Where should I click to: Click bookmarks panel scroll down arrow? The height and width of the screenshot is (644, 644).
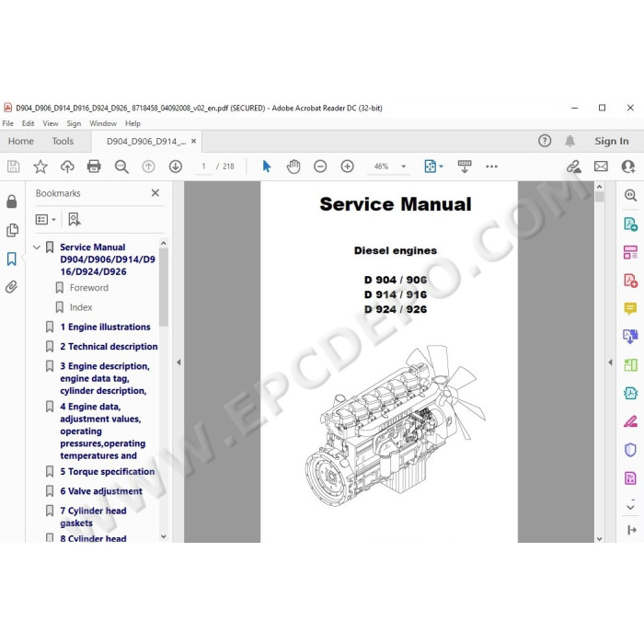(x=164, y=536)
